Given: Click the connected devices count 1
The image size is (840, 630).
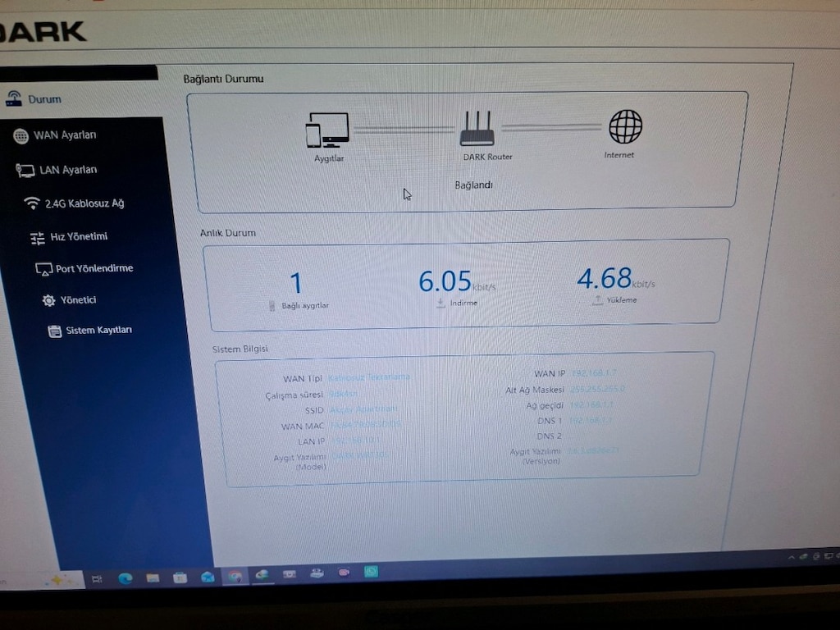Looking at the screenshot, I should [x=296, y=283].
